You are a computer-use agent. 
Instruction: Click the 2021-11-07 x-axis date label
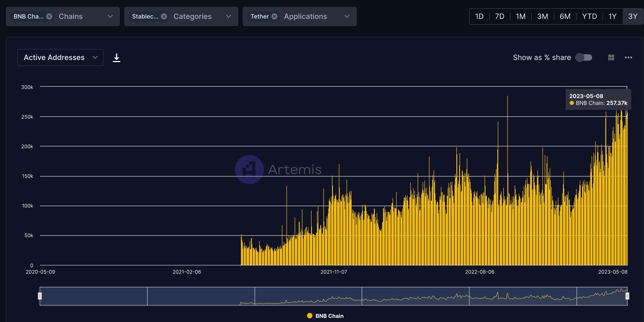[334, 272]
